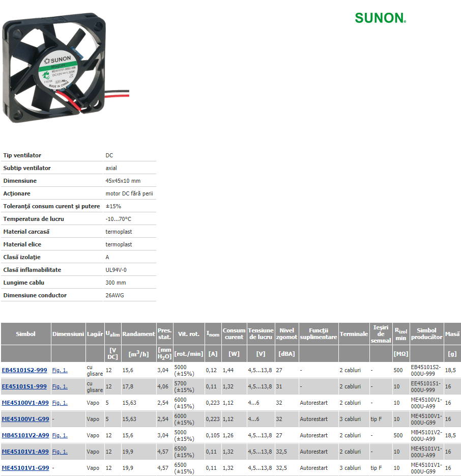The height and width of the screenshot is (476, 461).
Task: Select the 'motor DC fără perii' value
Action: (129, 193)
